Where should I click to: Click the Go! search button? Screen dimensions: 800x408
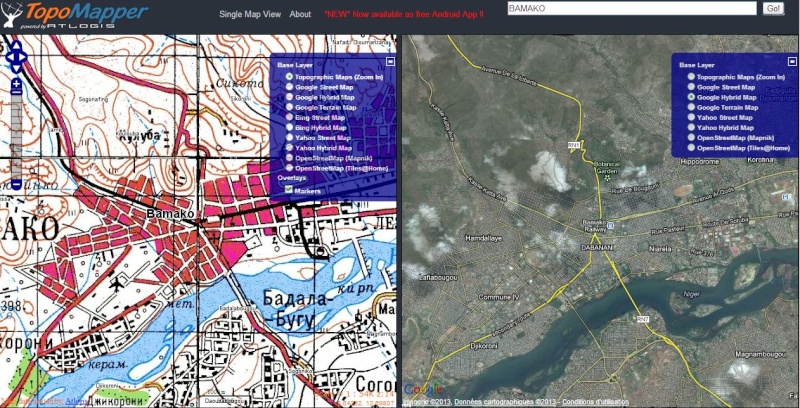pyautogui.click(x=772, y=8)
